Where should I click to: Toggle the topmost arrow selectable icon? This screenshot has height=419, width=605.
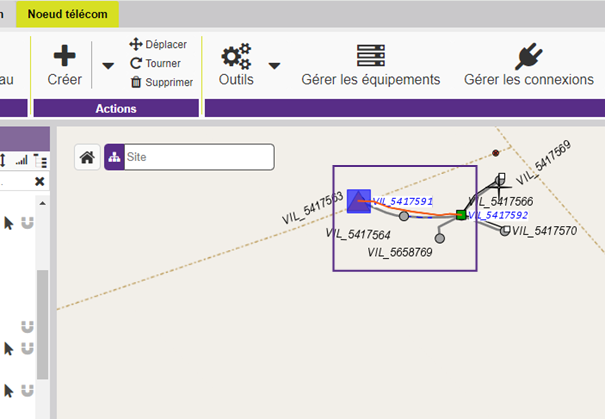[x=9, y=223]
